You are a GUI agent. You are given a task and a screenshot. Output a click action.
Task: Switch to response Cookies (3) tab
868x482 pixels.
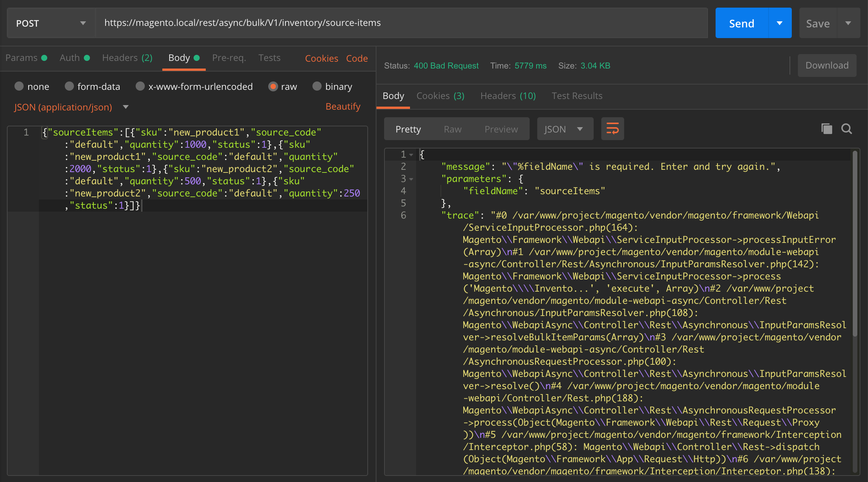[x=440, y=96]
